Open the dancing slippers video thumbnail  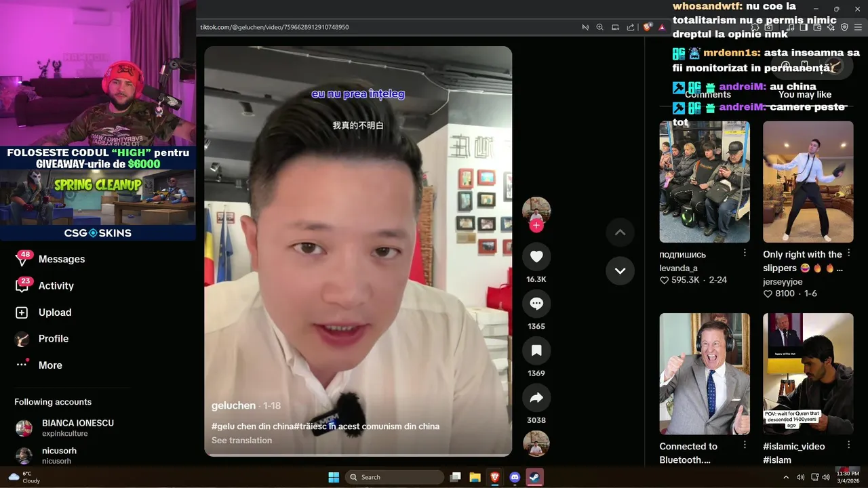point(808,182)
